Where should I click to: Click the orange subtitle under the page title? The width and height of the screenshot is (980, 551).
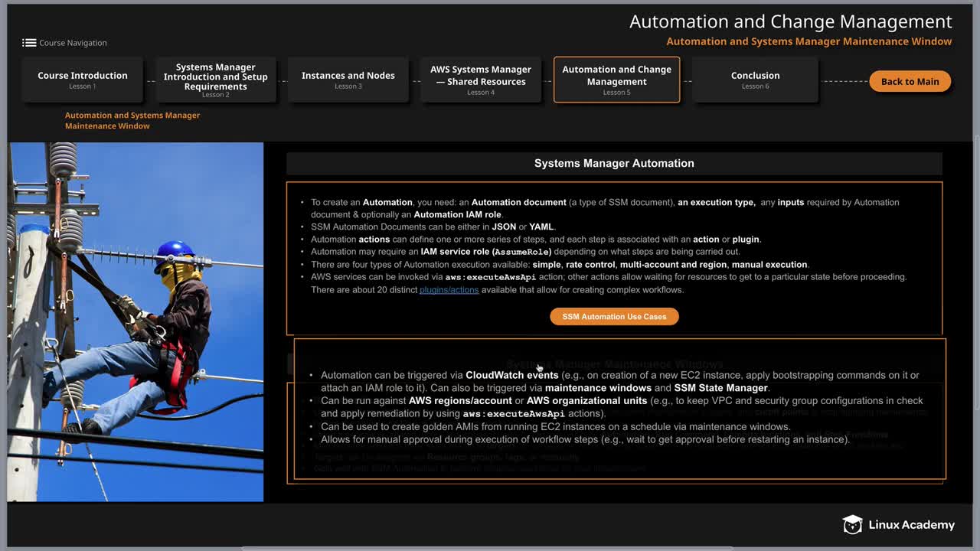809,41
